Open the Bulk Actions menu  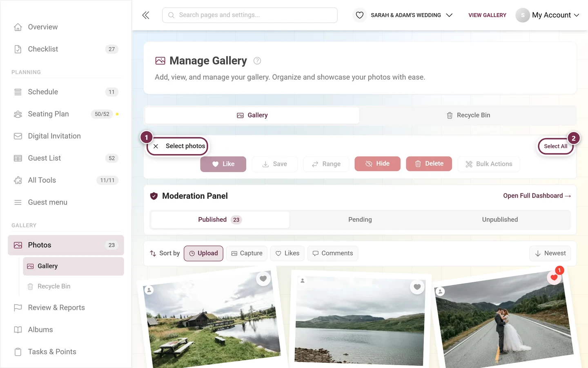489,164
